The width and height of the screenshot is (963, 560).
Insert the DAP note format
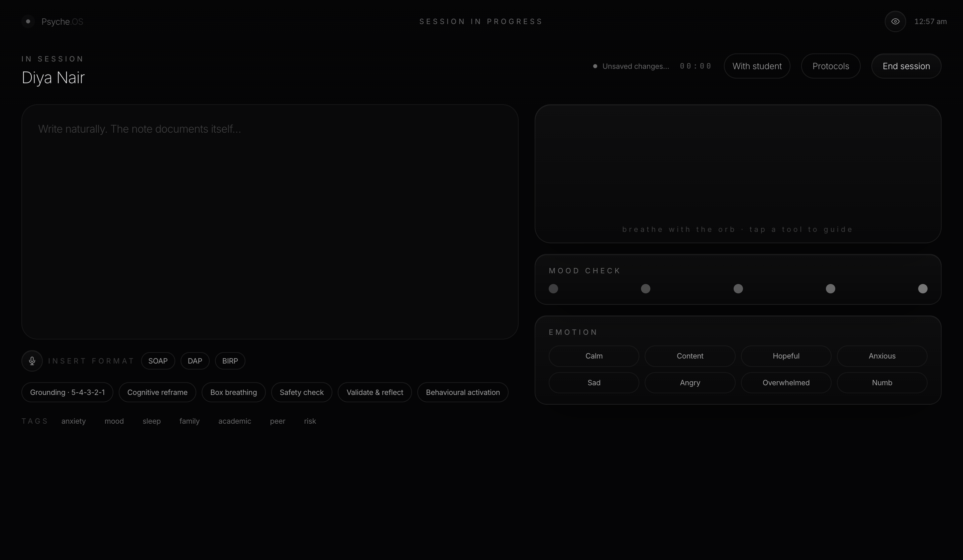[195, 361]
